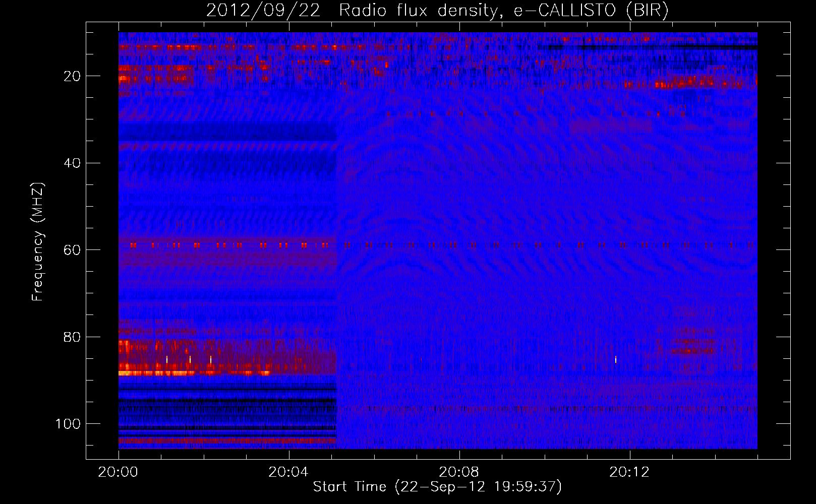
Task: Click the '60' frequency tick label
Action: click(x=73, y=250)
